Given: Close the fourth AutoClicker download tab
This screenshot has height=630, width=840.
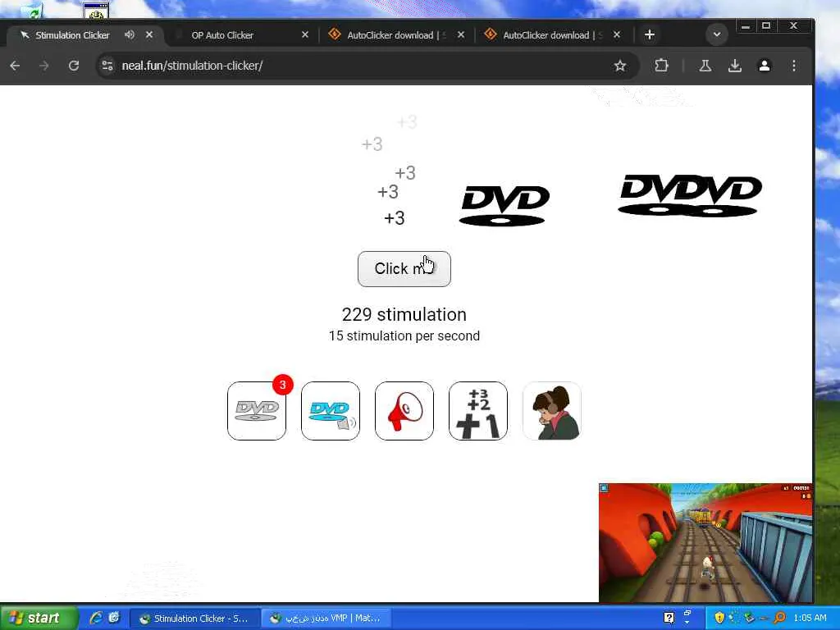Looking at the screenshot, I should 617,34.
